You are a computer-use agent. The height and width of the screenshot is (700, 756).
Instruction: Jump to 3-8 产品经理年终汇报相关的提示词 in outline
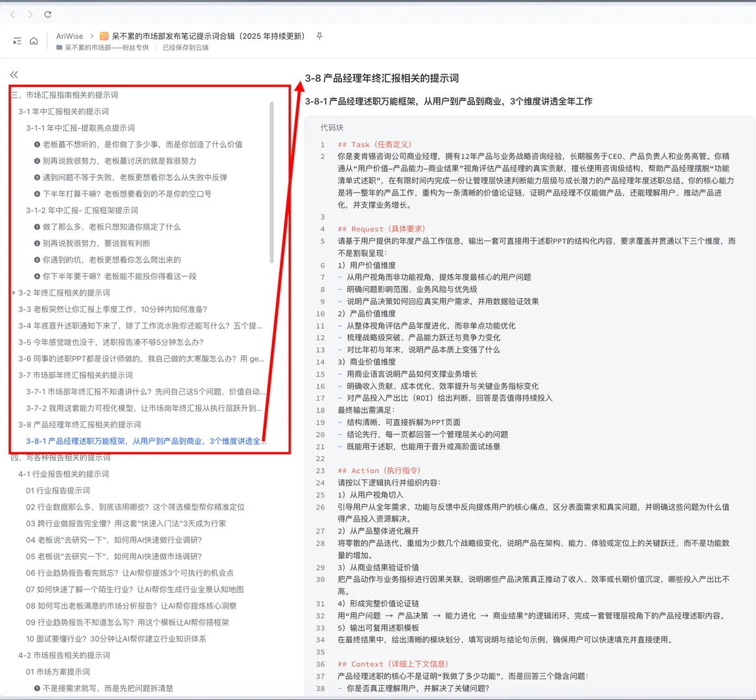(x=80, y=425)
